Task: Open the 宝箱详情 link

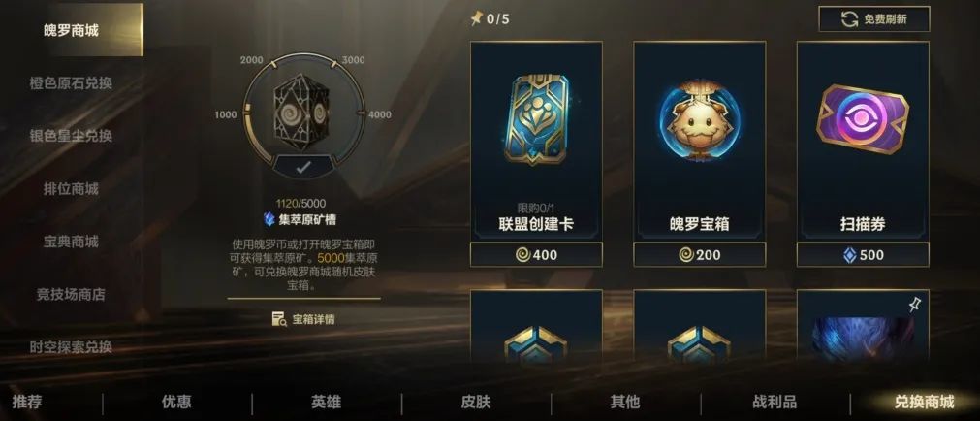Action: 303,319
